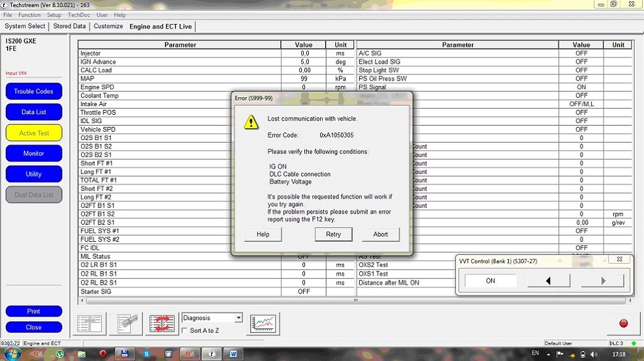Viewport: 644px width, 361px height.
Task: Open the Function menu
Action: [x=29, y=15]
